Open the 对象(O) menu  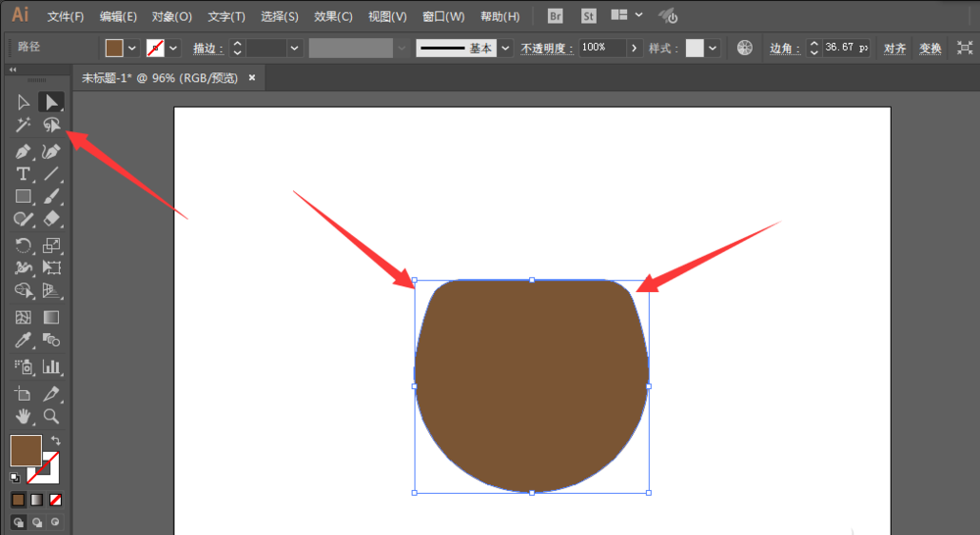(x=171, y=17)
